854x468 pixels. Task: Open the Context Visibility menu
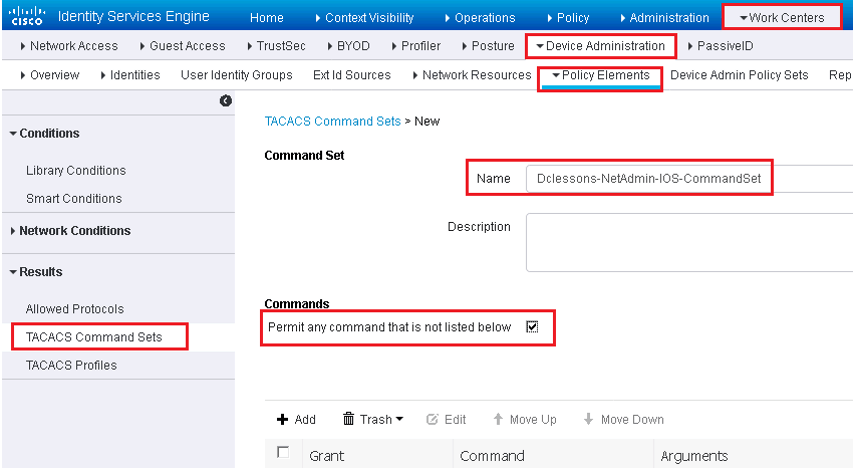364,17
